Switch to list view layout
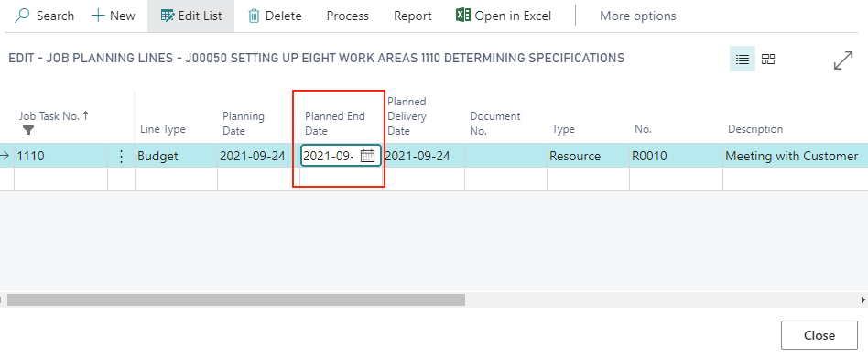The width and height of the screenshot is (868, 359). [x=743, y=60]
